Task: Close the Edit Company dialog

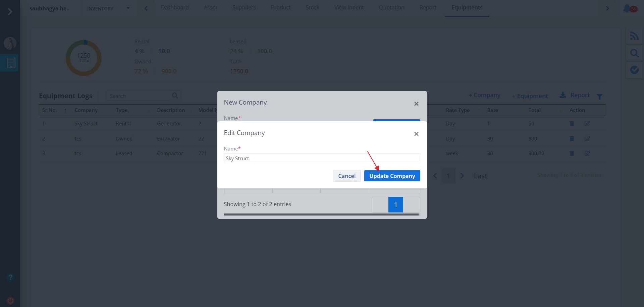Action: [x=416, y=134]
